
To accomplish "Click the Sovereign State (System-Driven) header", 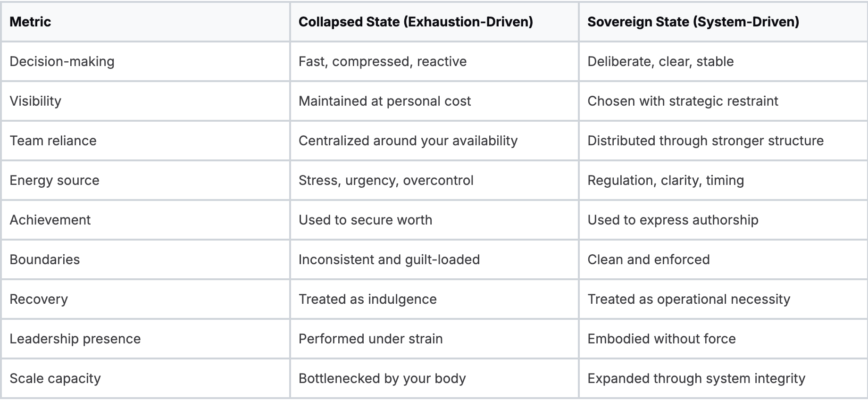I will [x=693, y=22].
